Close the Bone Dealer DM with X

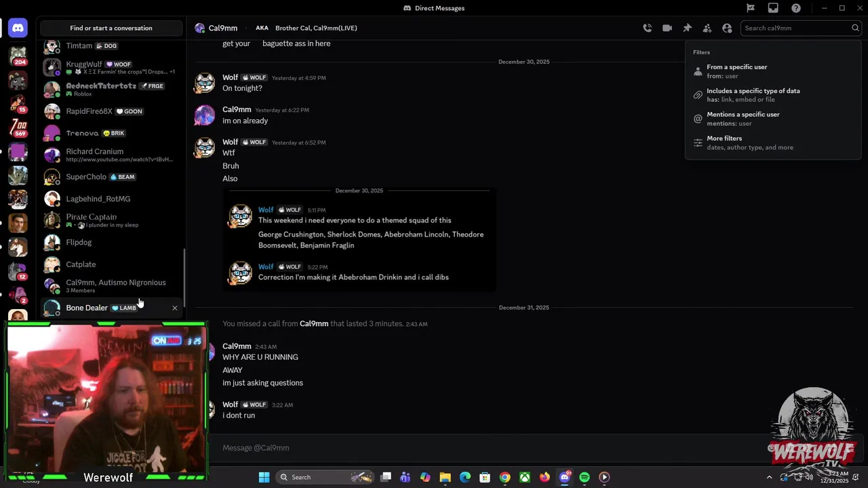pyautogui.click(x=175, y=308)
